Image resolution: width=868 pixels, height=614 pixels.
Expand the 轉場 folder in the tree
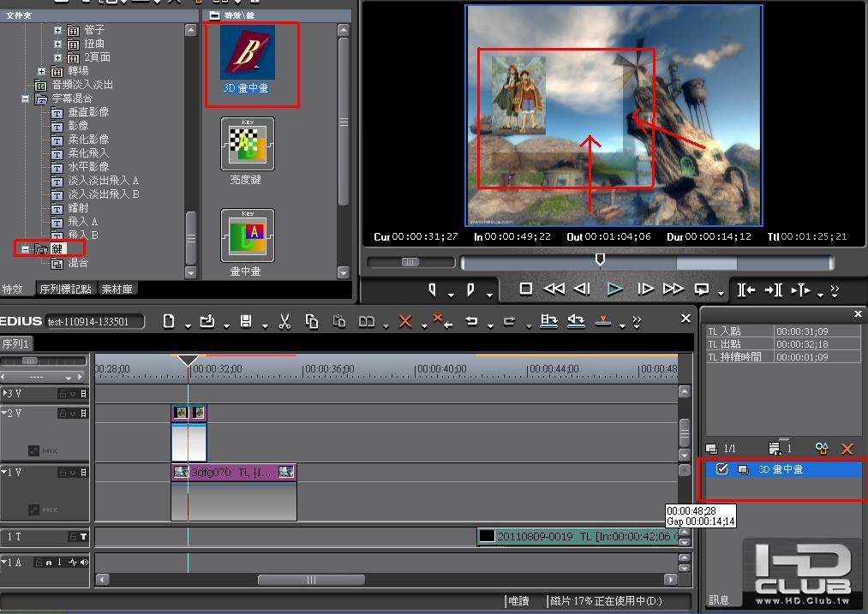[41, 71]
